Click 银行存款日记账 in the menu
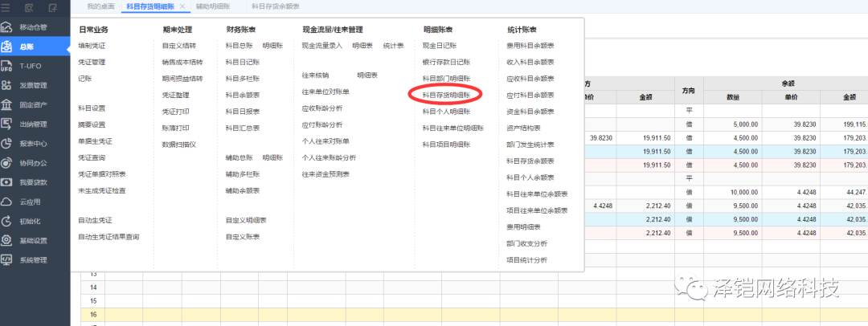Screen dimensions: 868x326 (x=446, y=62)
